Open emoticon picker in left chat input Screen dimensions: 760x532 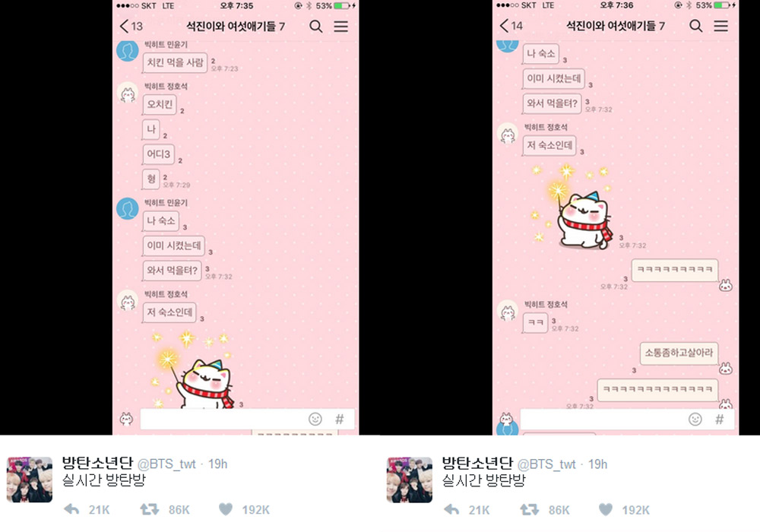point(315,419)
